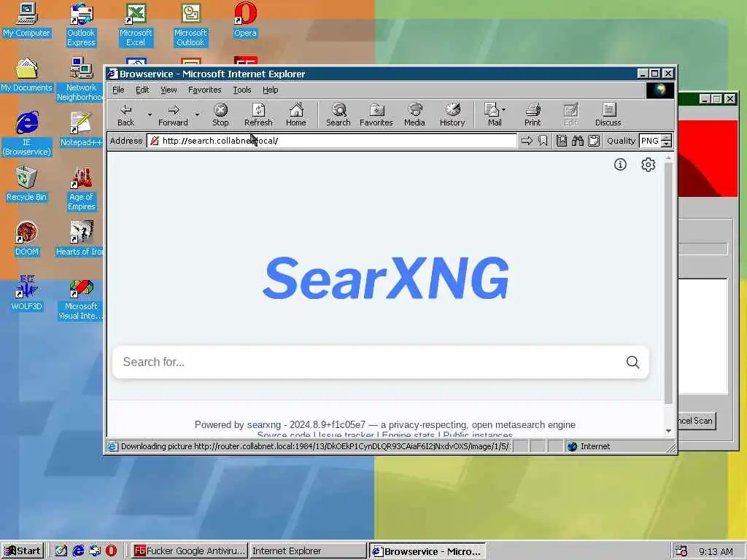Image resolution: width=747 pixels, height=560 pixels.
Task: Select the IE (Browservice) desktop icon
Action: click(26, 134)
